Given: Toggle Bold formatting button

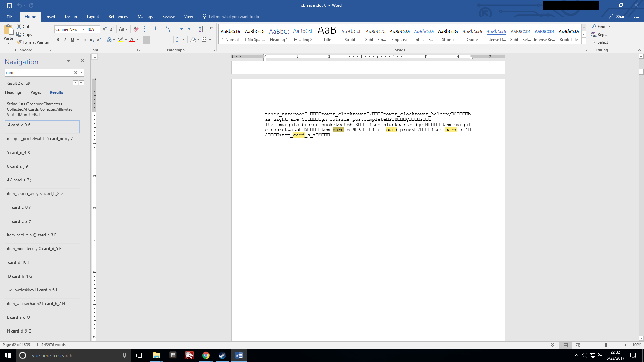Looking at the screenshot, I should click(x=58, y=40).
